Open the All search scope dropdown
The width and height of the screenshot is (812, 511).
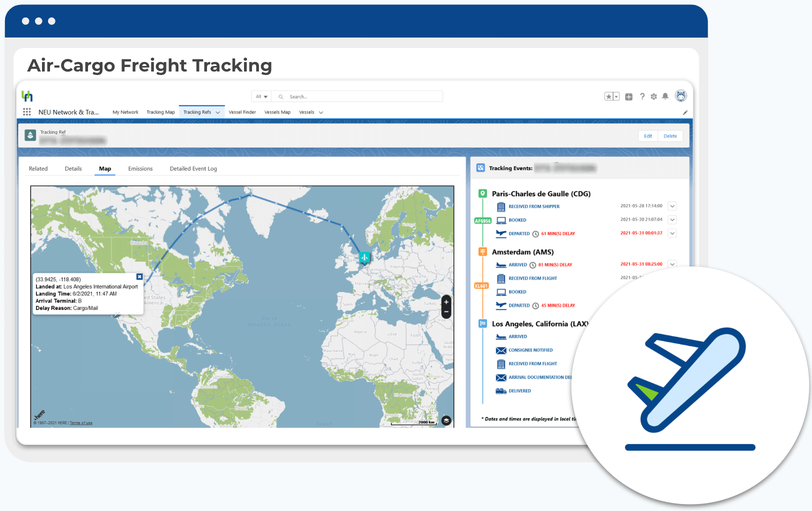261,96
